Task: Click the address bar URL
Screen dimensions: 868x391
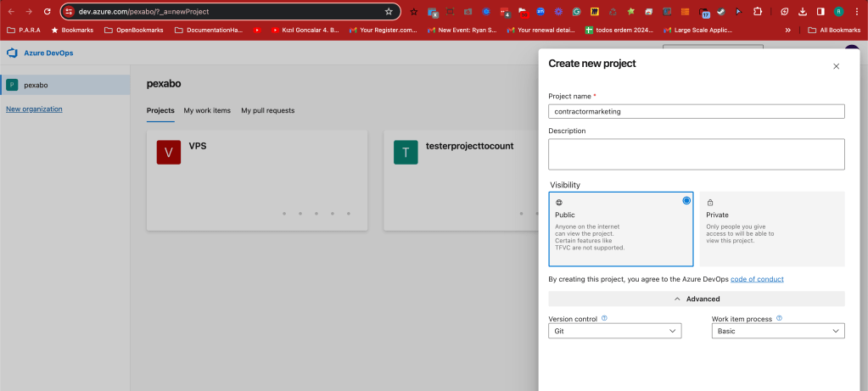Action: 144,11
